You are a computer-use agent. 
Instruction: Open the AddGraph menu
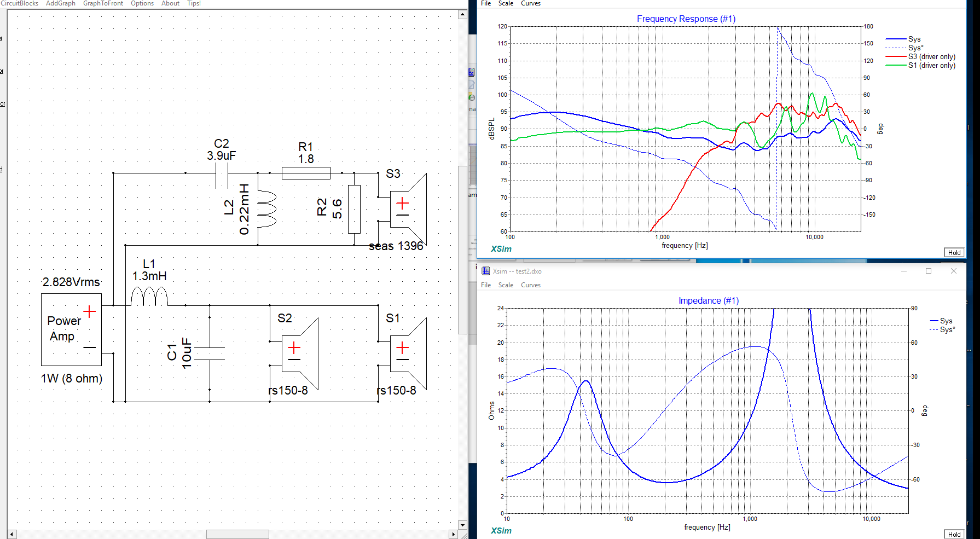coord(61,3)
